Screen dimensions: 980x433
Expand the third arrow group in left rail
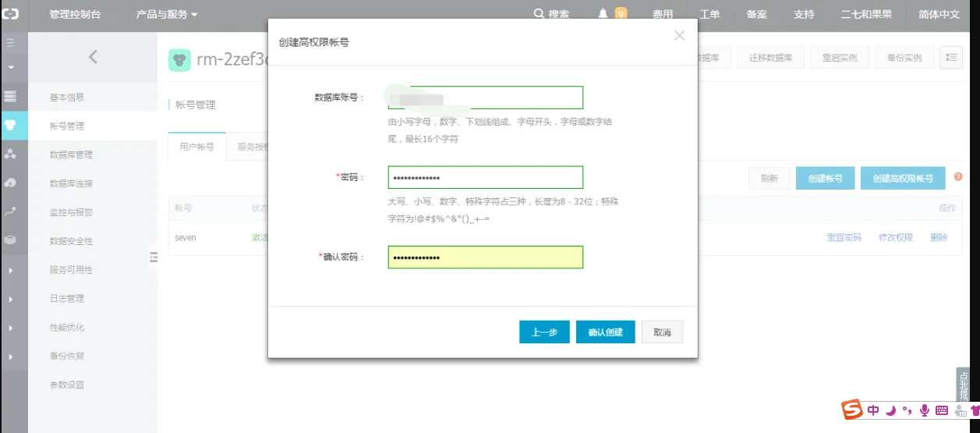coord(10,328)
